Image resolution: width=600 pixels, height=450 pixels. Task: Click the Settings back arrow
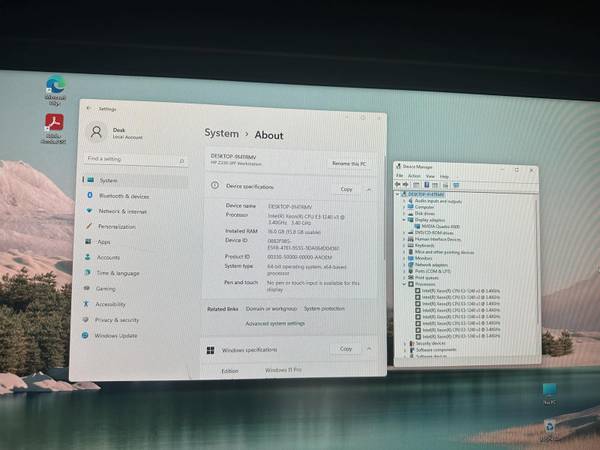coord(87,108)
